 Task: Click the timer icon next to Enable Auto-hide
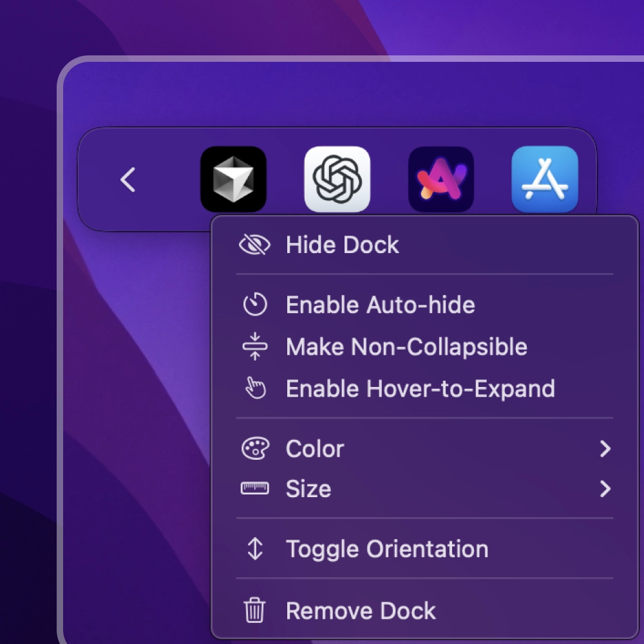[256, 305]
